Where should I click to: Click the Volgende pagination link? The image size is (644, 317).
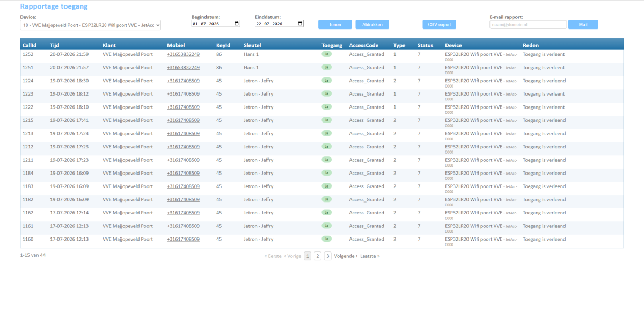346,256
